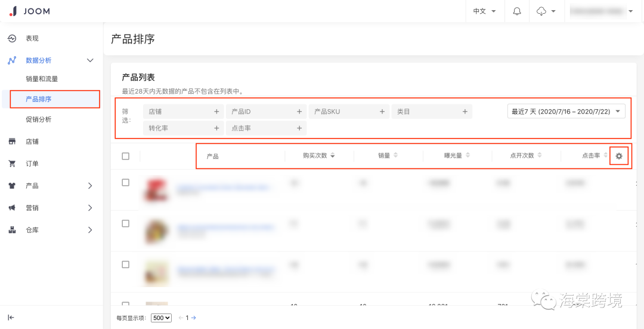Collapse the sidebar with the arrow icon
644x329 pixels.
tap(11, 317)
